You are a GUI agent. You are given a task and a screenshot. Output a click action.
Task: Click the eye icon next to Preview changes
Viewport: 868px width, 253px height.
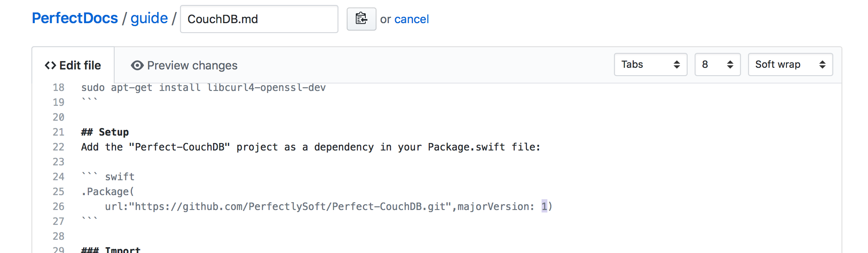coord(137,65)
